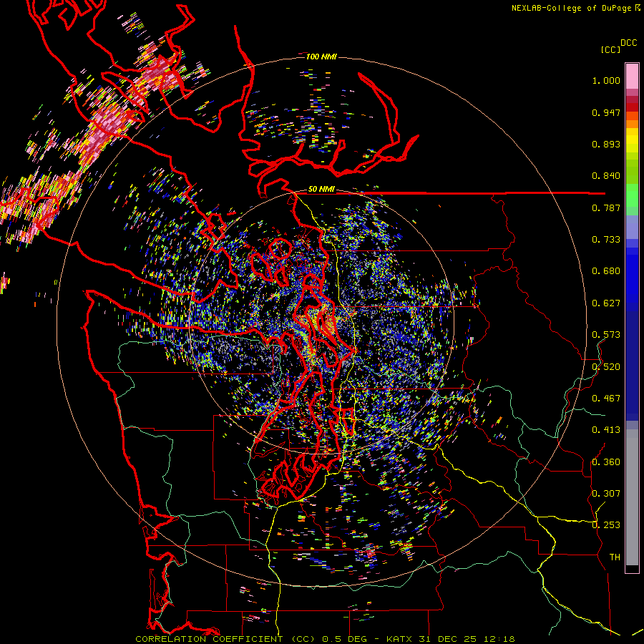Select the 0.787 legend value
The width and height of the screenshot is (644, 644).
[x=606, y=208]
